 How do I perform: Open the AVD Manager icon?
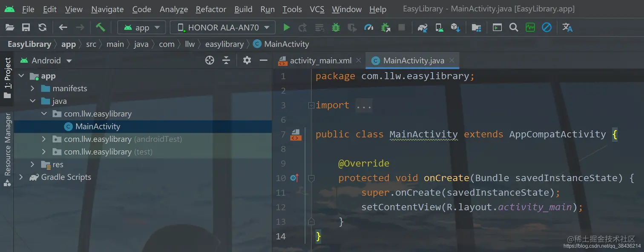[439, 28]
